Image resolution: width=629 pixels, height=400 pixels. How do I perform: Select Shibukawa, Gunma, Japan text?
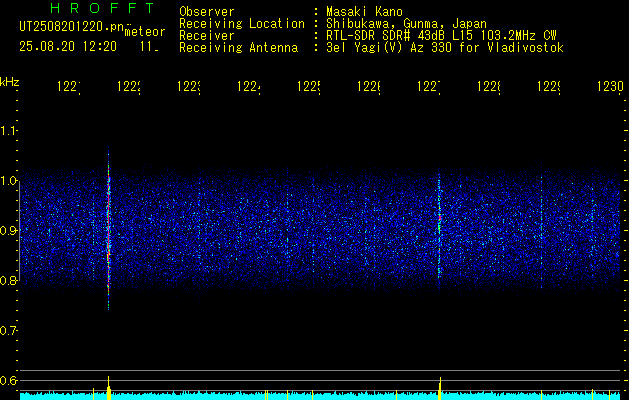(x=406, y=24)
